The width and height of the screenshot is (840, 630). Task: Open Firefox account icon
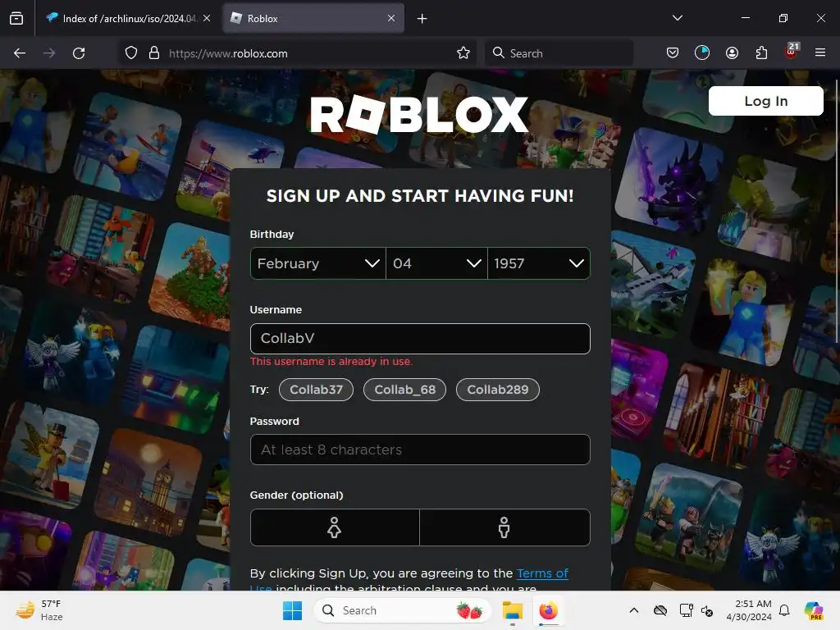(732, 52)
